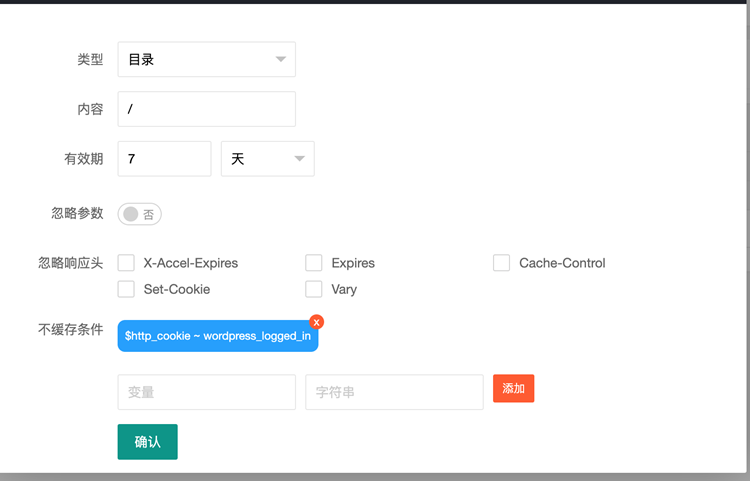Image resolution: width=750 pixels, height=481 pixels.
Task: Click into the 字符串 input box
Action: [394, 392]
